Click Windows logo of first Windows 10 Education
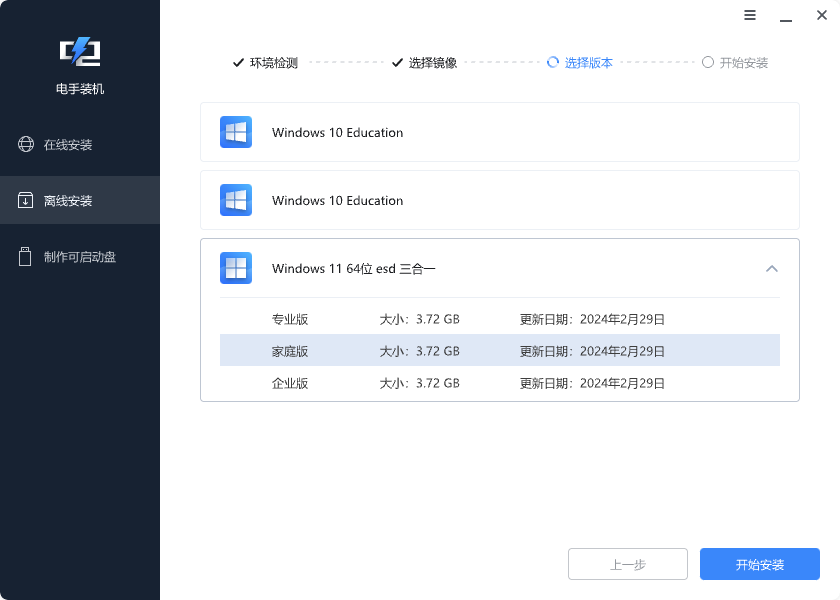This screenshot has height=600, width=840. [236, 132]
